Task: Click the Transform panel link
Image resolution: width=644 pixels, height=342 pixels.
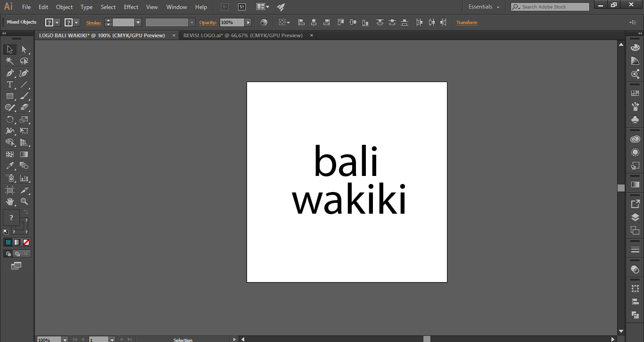Action: point(467,23)
